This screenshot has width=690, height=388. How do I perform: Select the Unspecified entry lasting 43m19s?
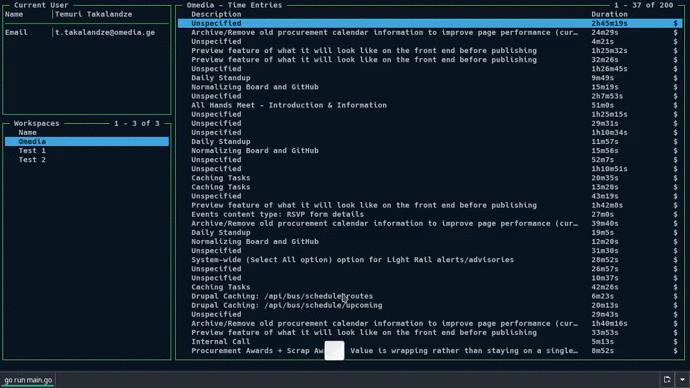[430, 196]
